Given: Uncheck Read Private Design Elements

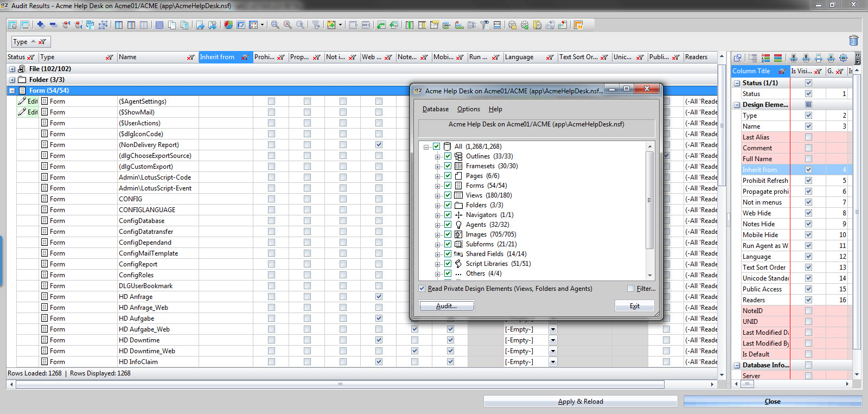Looking at the screenshot, I should click(422, 289).
